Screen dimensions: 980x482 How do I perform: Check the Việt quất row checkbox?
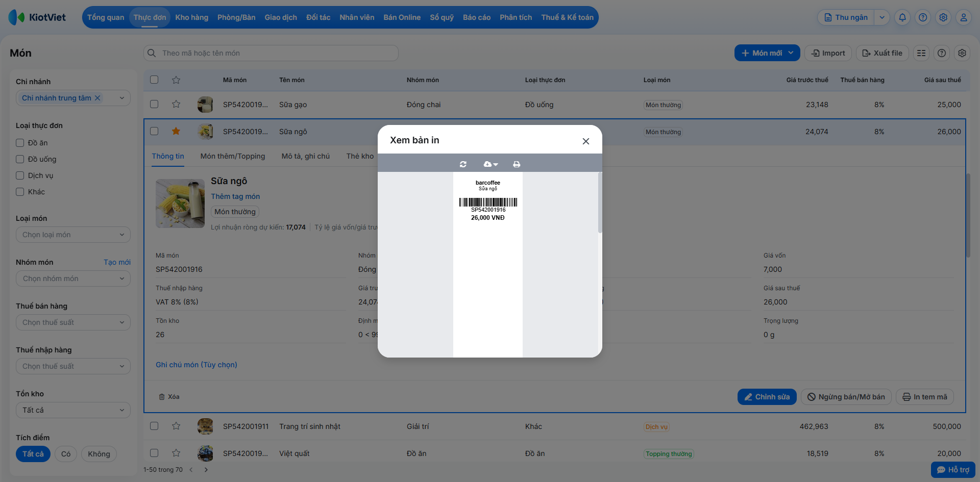pyautogui.click(x=154, y=453)
